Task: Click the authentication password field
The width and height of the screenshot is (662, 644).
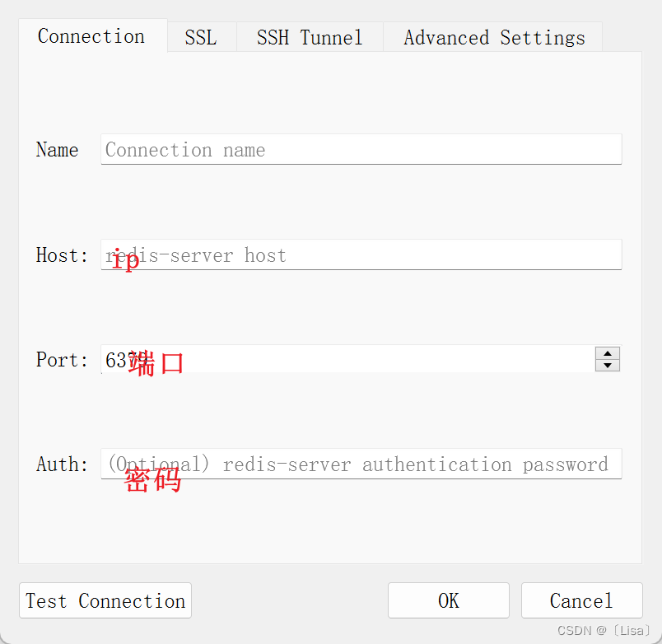Action: [x=361, y=464]
